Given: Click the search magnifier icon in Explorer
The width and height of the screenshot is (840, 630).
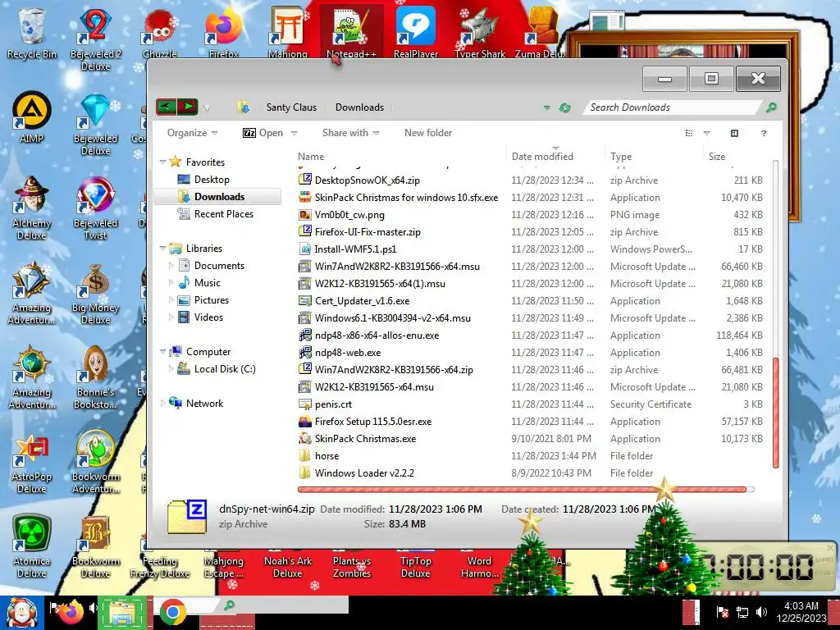Looking at the screenshot, I should coord(771,107).
